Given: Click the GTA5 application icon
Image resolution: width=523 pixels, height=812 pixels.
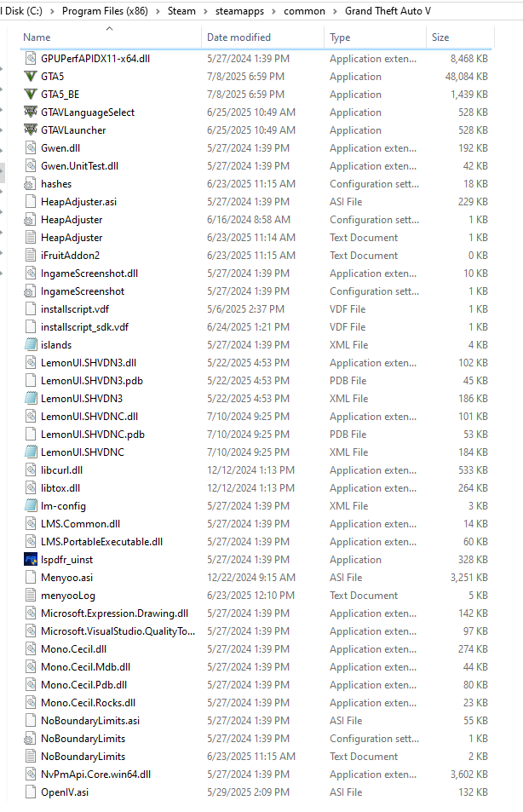Looking at the screenshot, I should pos(31,77).
